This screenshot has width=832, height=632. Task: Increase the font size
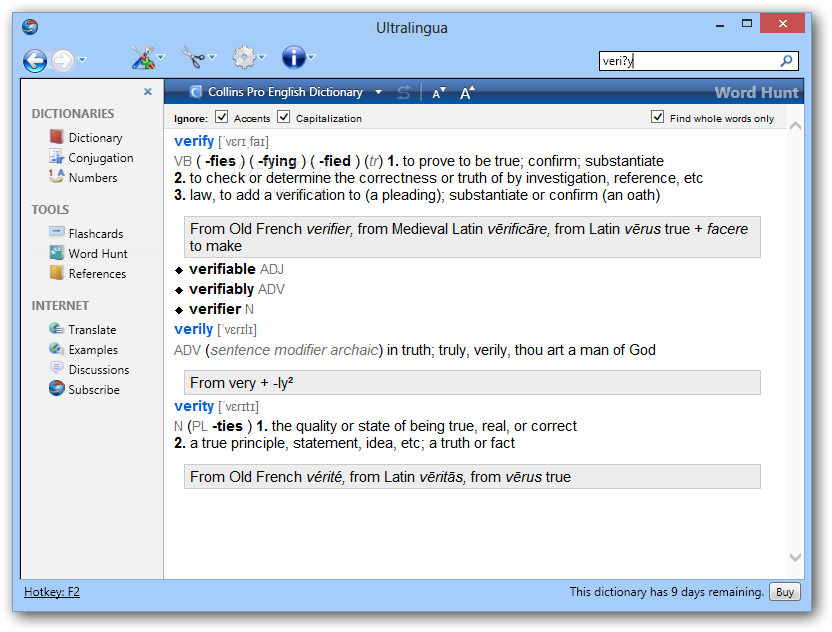click(x=467, y=93)
